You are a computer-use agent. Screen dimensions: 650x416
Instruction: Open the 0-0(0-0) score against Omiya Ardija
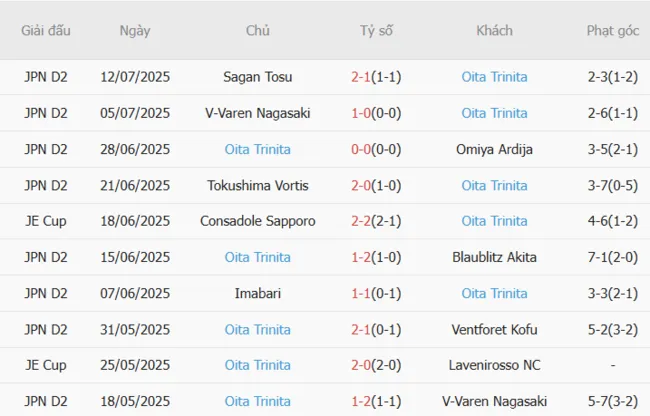click(x=376, y=149)
